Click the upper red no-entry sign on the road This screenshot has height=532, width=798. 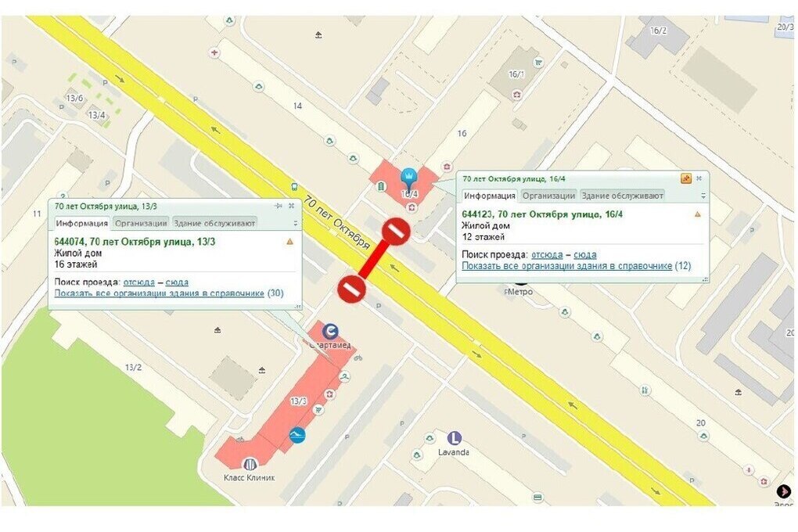tap(396, 232)
